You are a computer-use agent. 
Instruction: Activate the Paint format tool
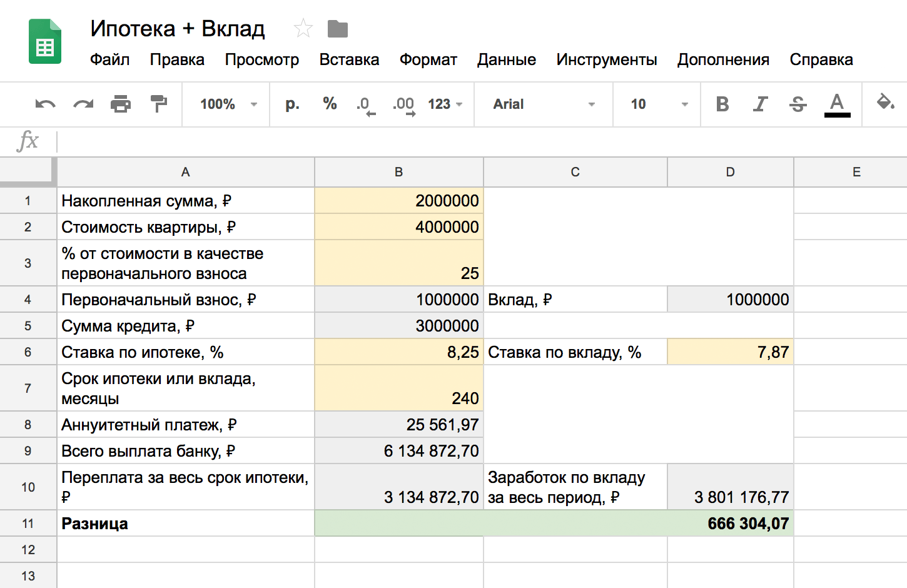159,104
